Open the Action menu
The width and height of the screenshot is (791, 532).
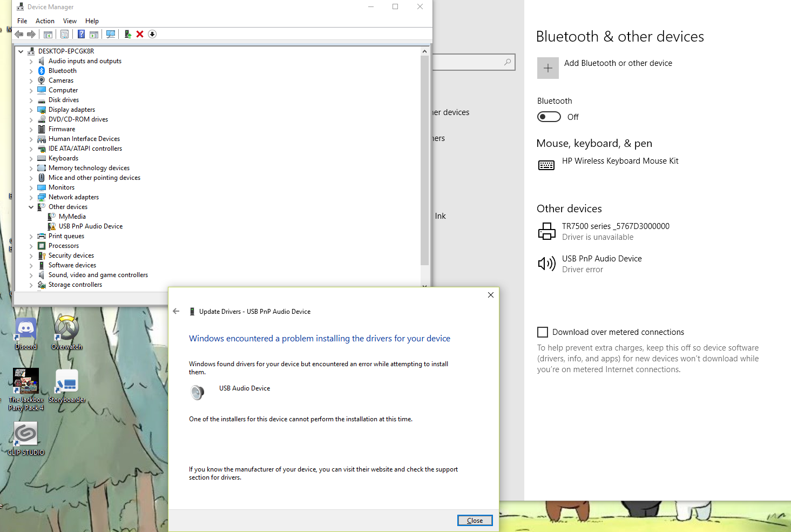pyautogui.click(x=45, y=21)
